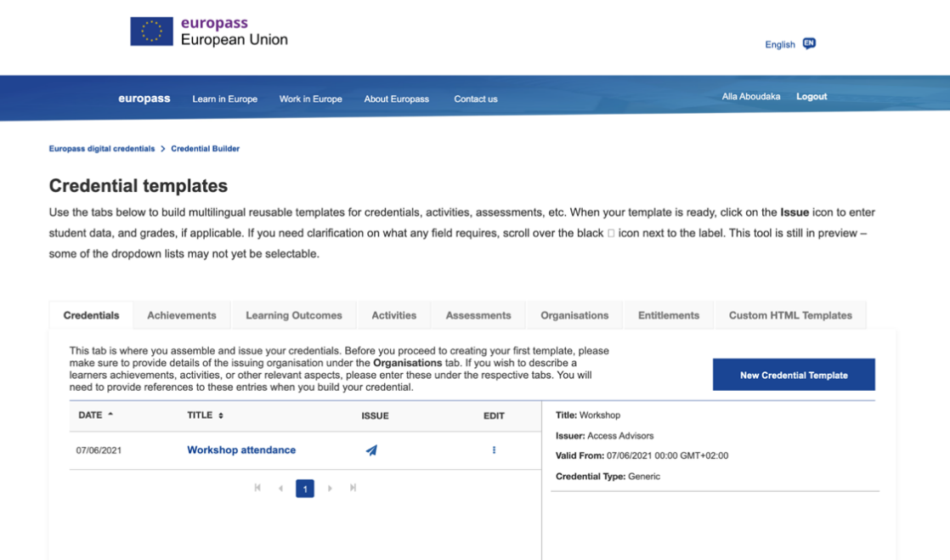Image resolution: width=950 pixels, height=560 pixels.
Task: Go to the previous page arrow
Action: [x=280, y=488]
